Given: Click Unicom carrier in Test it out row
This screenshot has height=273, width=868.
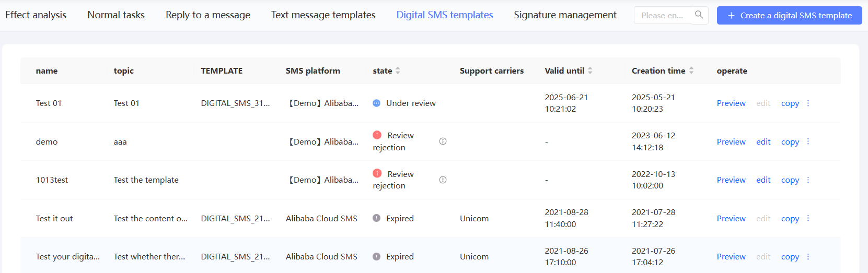Looking at the screenshot, I should pos(474,219).
